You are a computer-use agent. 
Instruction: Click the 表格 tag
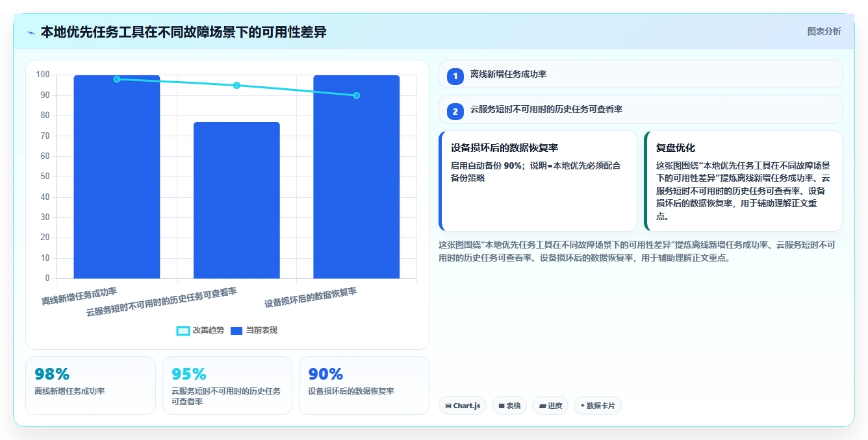509,406
